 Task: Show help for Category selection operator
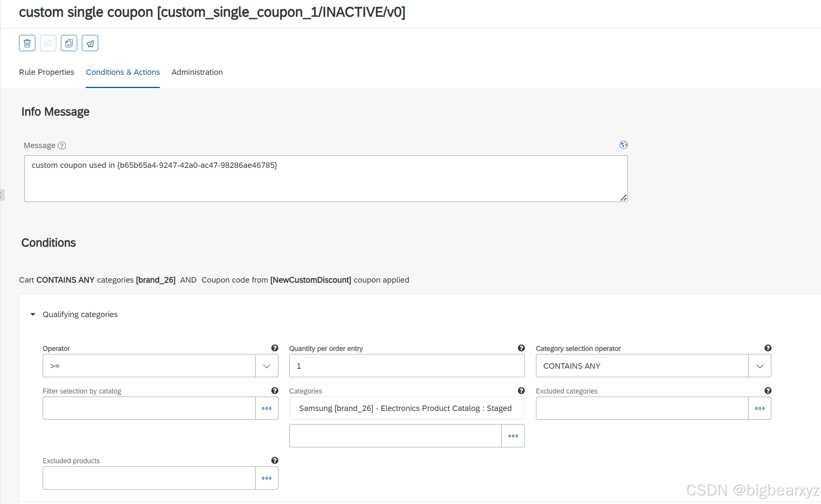[x=767, y=348]
